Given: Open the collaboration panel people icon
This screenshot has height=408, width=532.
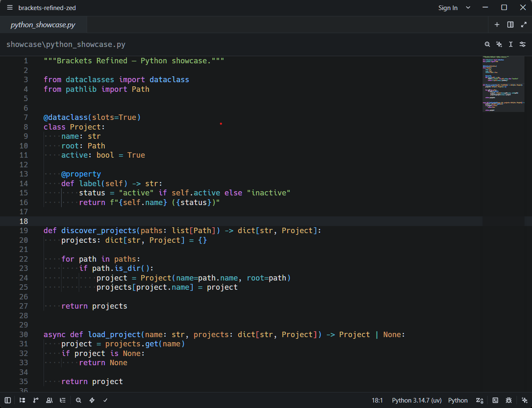Looking at the screenshot, I should click(49, 400).
